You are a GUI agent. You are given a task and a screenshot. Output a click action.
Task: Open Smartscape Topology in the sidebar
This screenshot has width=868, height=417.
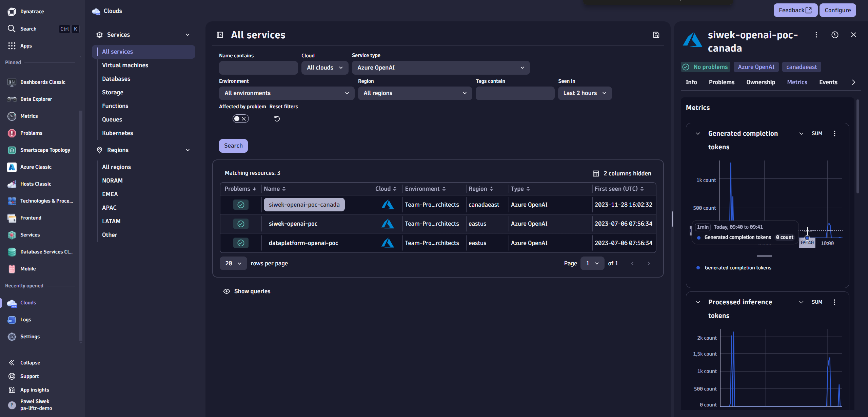(45, 150)
